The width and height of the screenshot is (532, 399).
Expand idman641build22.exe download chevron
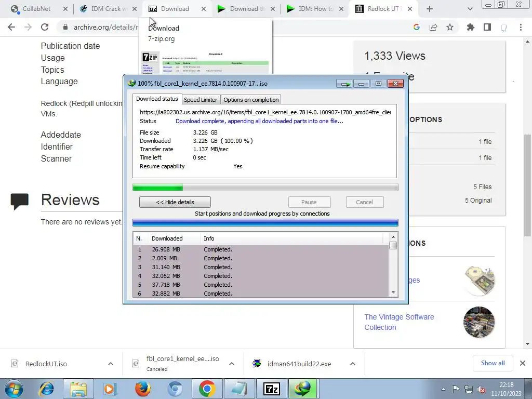[353, 364]
